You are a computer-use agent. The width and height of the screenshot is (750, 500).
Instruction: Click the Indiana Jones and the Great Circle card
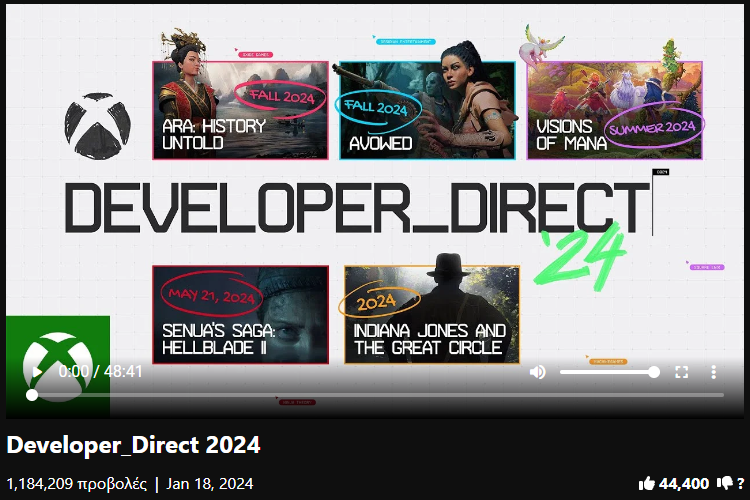[431, 315]
